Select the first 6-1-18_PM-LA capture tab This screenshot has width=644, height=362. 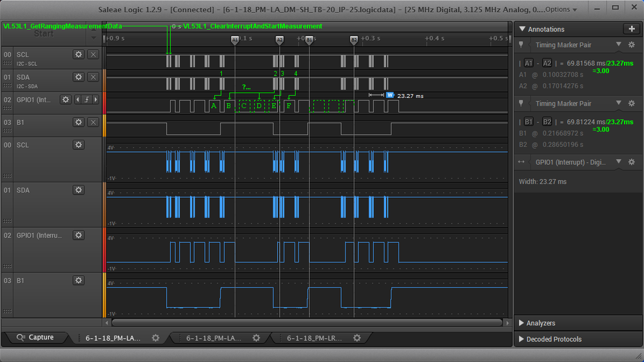[x=113, y=338]
